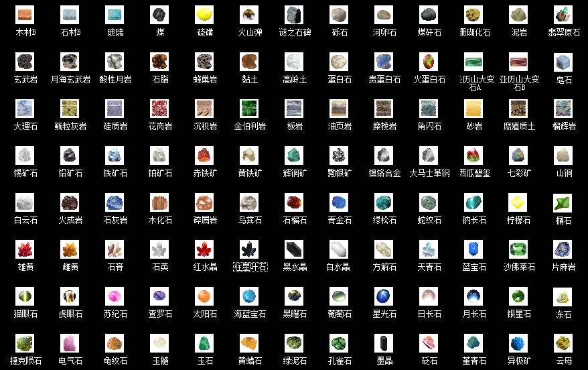
Task: Click the 柱星叶石 text label
Action: [250, 267]
